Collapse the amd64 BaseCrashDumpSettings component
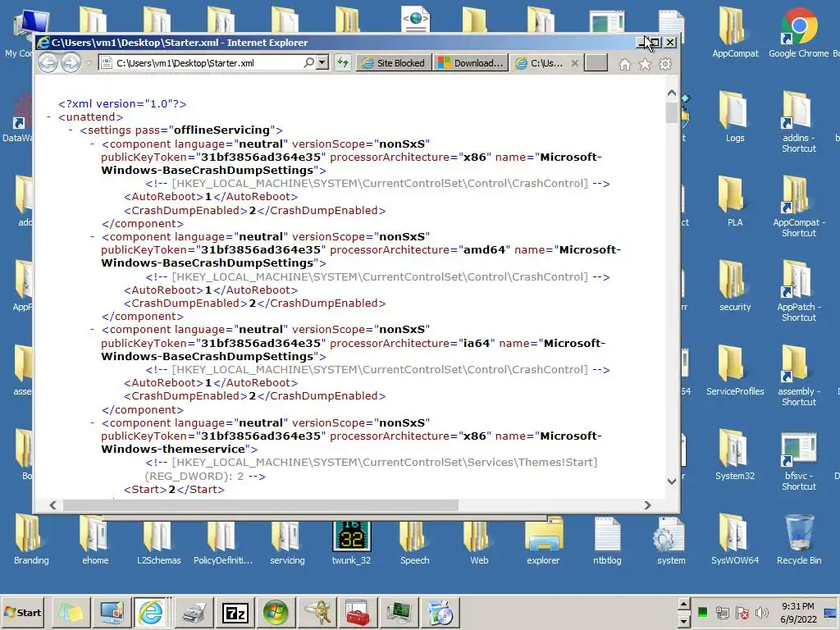840x630 pixels. coord(92,237)
